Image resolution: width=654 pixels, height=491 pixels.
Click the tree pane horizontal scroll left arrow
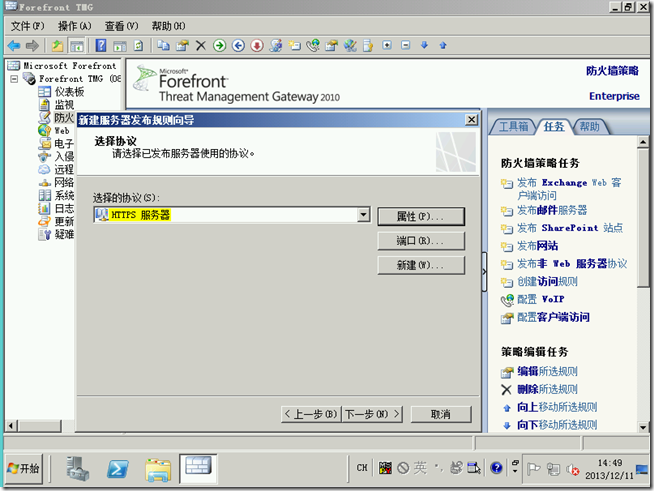pos(11,426)
